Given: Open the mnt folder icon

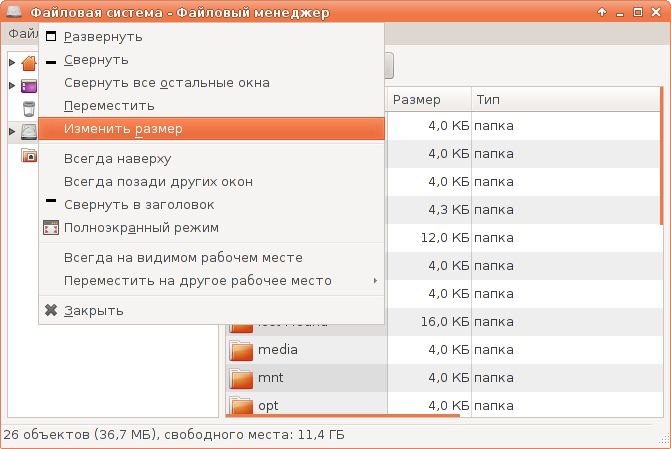Looking at the screenshot, I should click(x=241, y=378).
